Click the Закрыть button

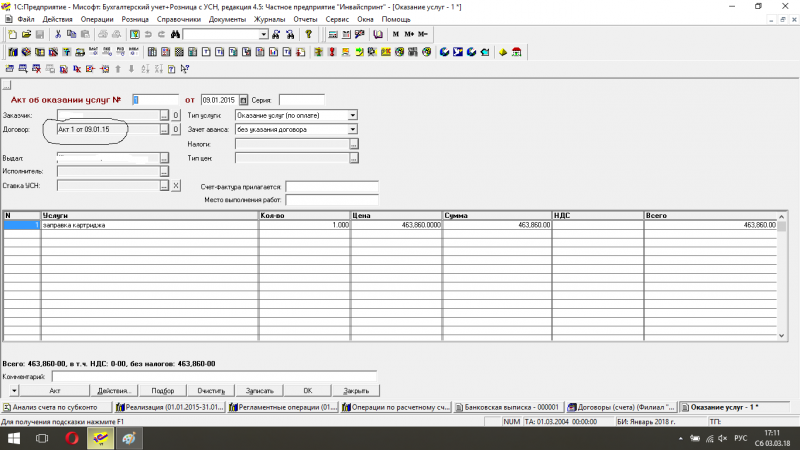[356, 391]
